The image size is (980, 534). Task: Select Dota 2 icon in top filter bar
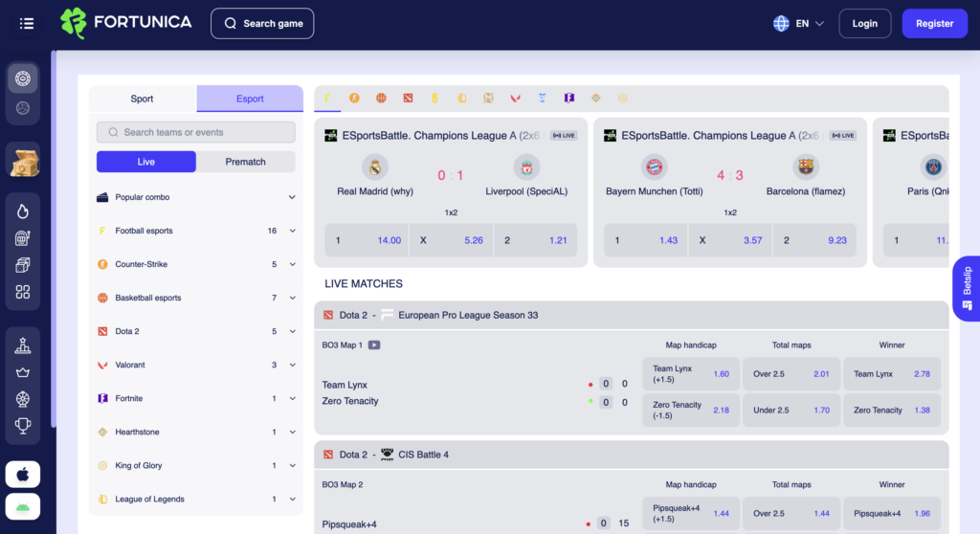click(x=408, y=99)
